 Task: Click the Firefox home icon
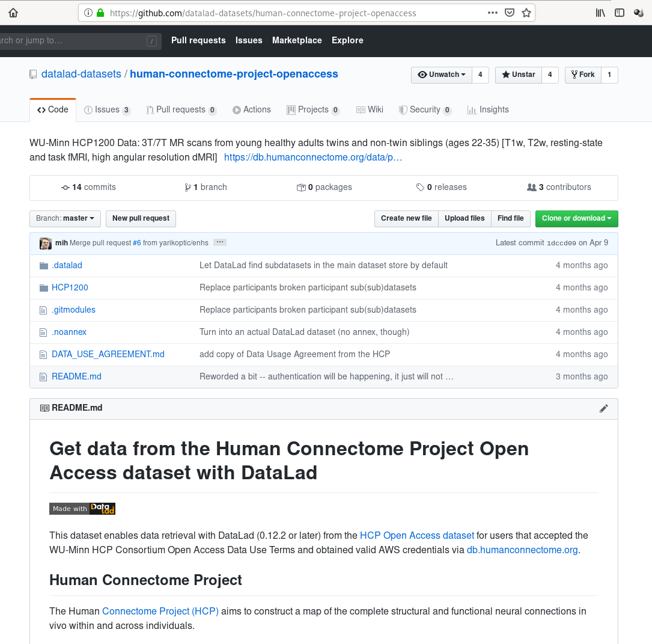point(13,13)
